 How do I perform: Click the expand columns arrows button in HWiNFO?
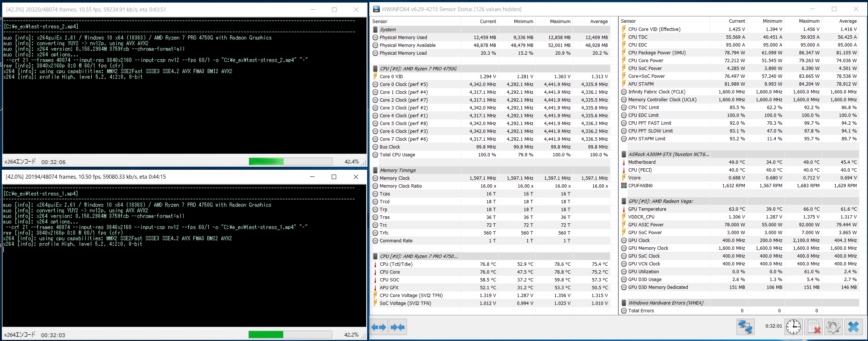379,327
